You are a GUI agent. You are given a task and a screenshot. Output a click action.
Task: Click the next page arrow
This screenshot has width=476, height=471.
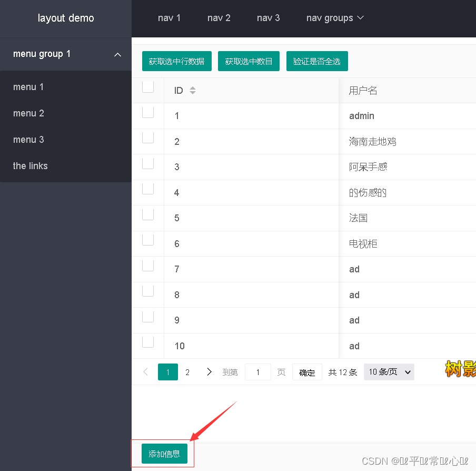point(209,371)
